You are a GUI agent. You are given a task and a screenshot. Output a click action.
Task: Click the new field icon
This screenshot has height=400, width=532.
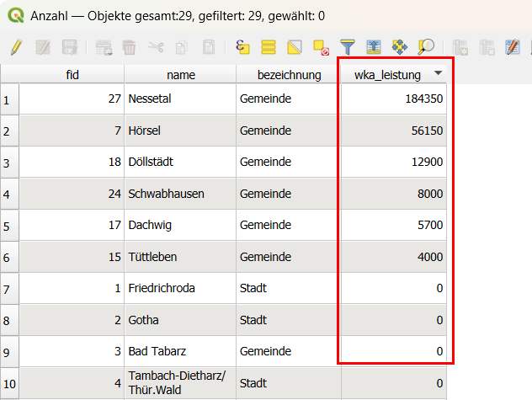[460, 47]
